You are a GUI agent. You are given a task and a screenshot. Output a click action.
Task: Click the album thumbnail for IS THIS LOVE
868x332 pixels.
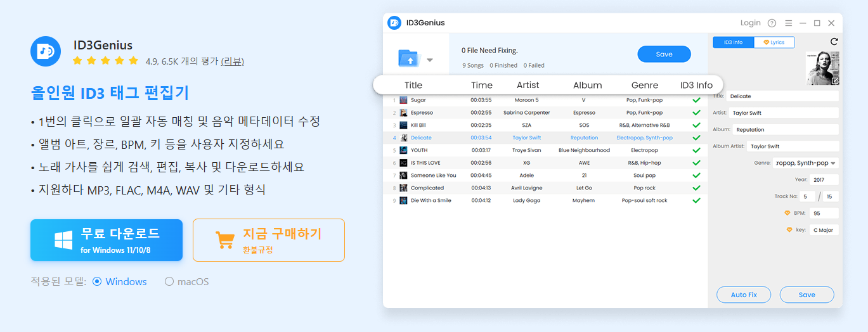click(x=403, y=163)
